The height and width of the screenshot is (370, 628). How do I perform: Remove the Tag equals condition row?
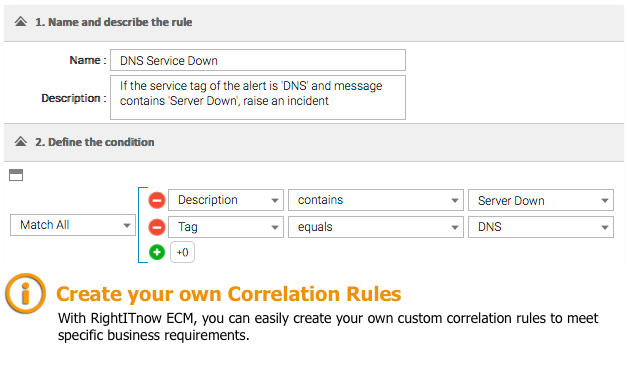click(157, 227)
